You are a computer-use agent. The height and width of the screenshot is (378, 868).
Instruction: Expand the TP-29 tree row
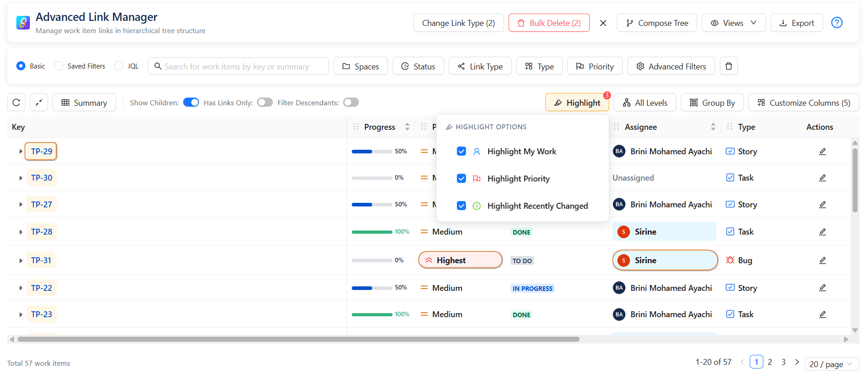(21, 152)
